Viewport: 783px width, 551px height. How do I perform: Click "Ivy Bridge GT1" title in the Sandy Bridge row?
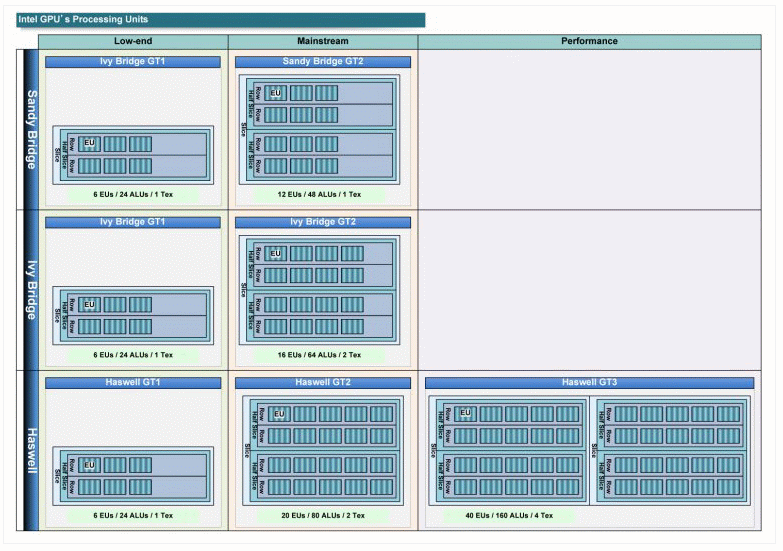pos(133,61)
